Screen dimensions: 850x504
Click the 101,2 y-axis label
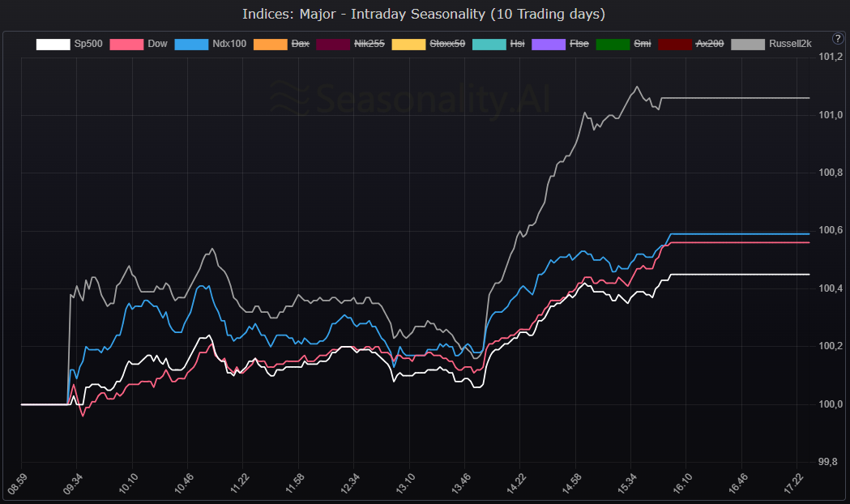(x=830, y=57)
